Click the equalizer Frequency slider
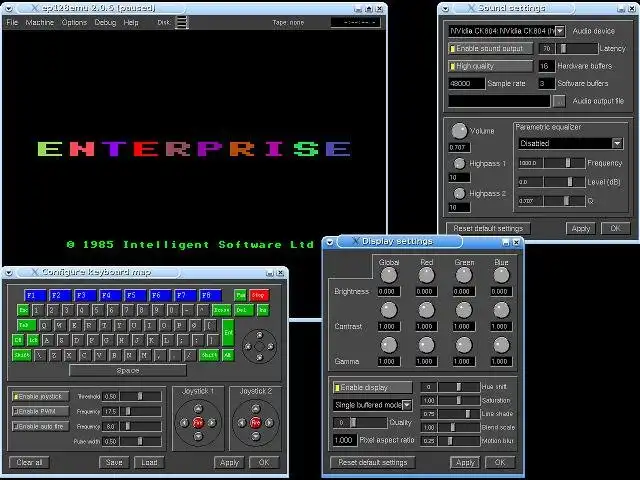 click(564, 163)
